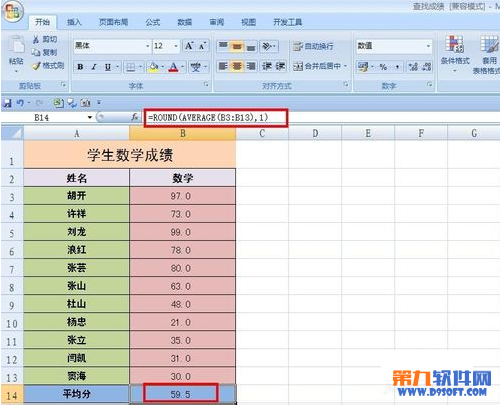500x407 pixels.
Task: Toggle align text left
Action: pos(223,66)
